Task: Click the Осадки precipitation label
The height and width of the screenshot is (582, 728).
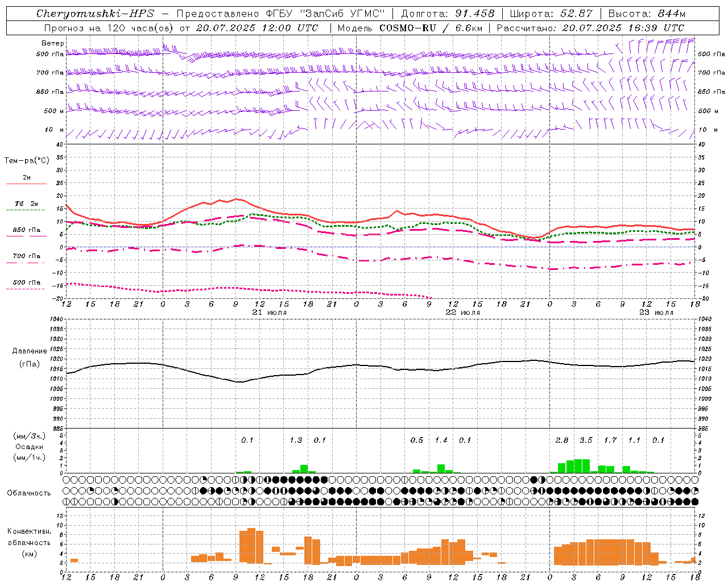Action: 30,447
